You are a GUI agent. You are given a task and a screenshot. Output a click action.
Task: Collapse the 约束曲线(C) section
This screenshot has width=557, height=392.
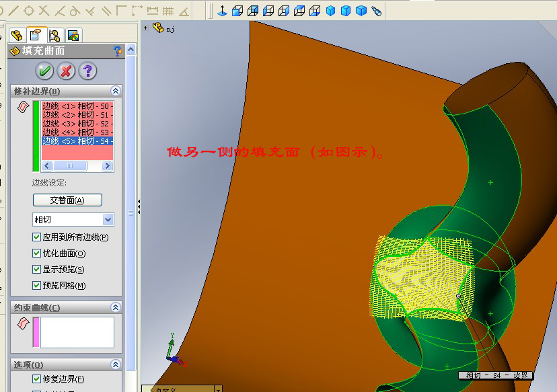pos(116,307)
